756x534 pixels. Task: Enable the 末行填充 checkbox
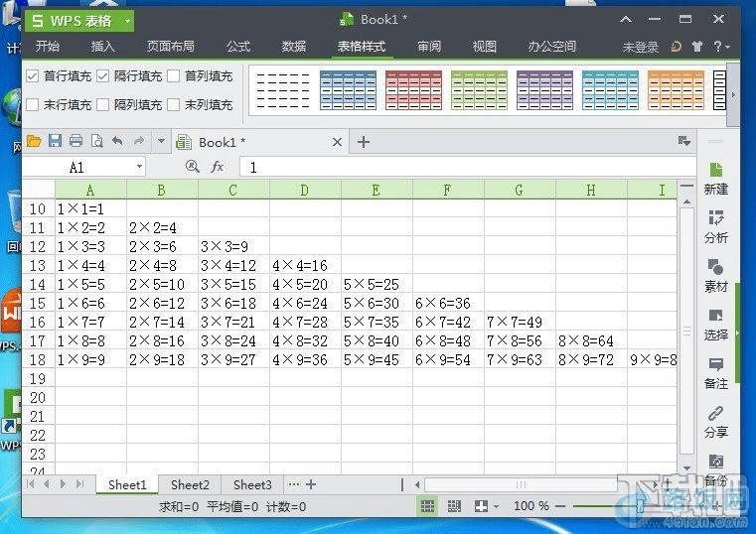(33, 104)
